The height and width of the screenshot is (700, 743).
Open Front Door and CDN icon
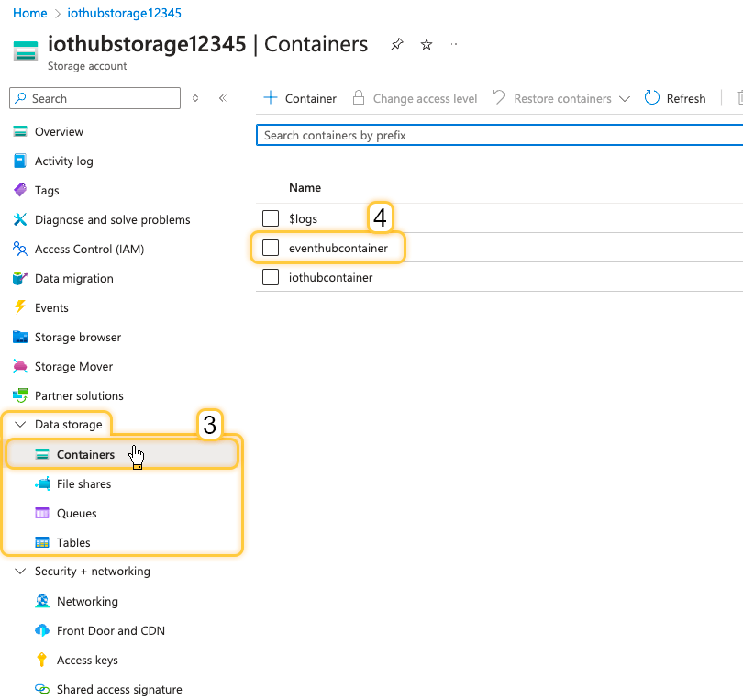coord(41,630)
